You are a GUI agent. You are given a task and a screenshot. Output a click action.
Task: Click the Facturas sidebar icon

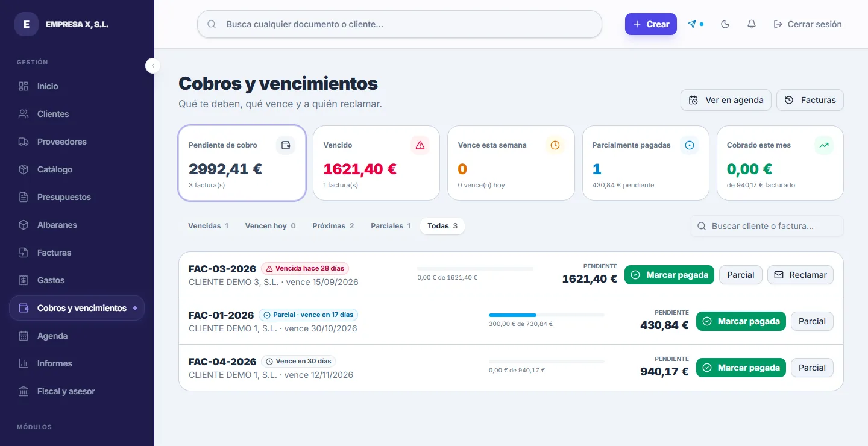click(x=24, y=253)
